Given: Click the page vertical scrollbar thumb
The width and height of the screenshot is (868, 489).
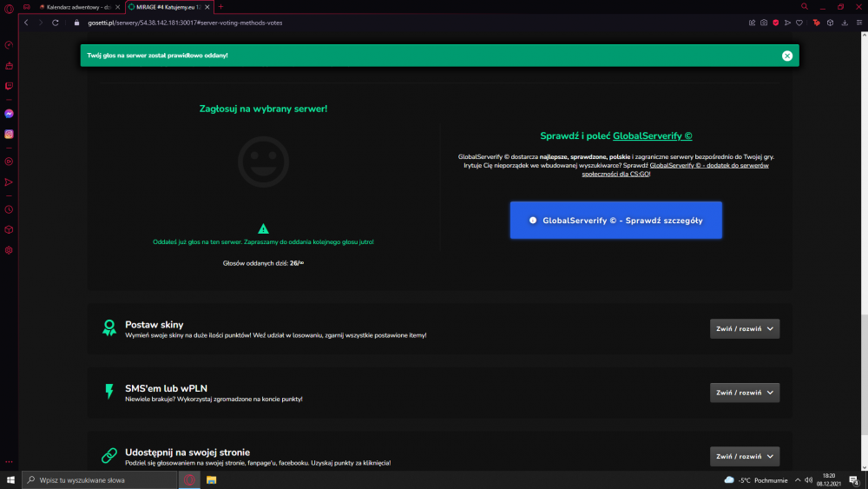Looking at the screenshot, I should [x=865, y=373].
